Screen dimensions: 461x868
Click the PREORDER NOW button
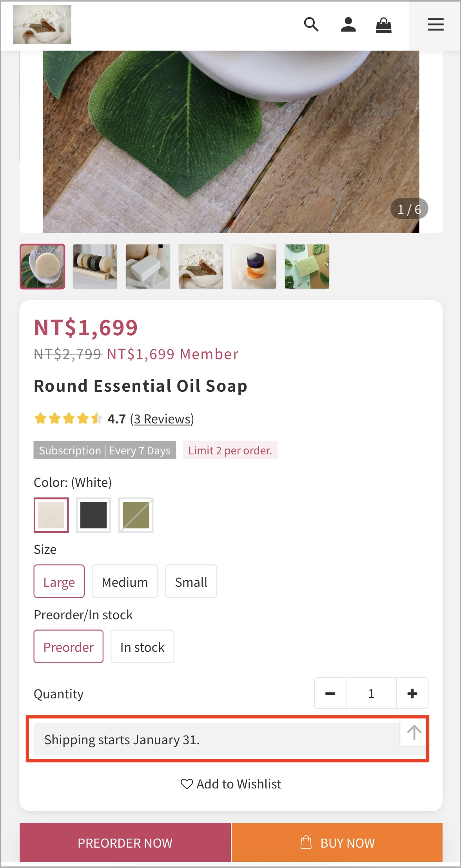coord(125,843)
